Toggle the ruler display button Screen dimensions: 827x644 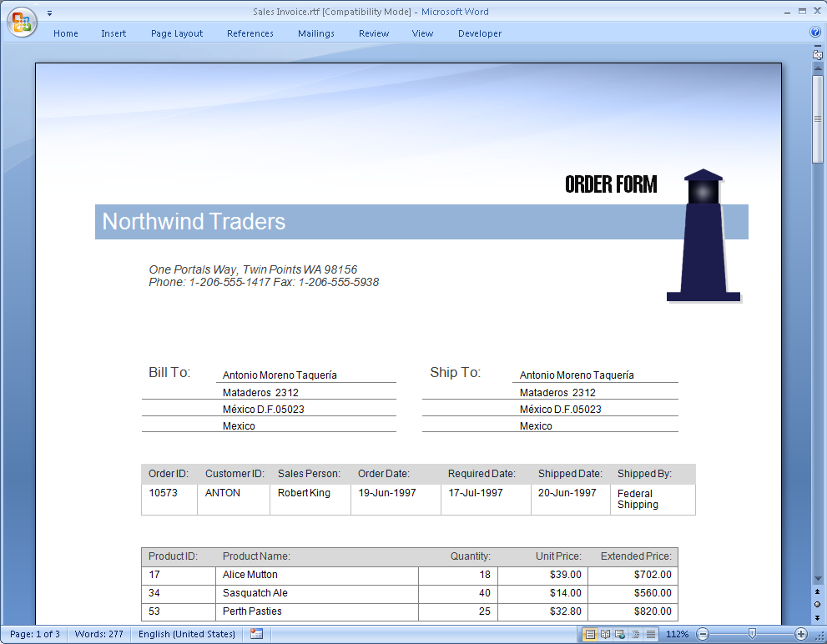pos(818,54)
